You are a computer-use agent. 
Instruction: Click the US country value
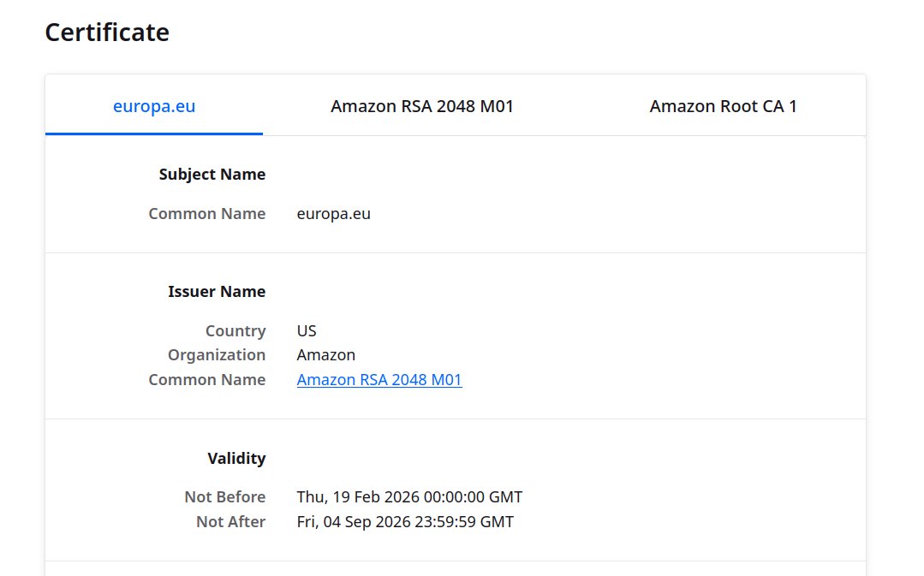(307, 331)
